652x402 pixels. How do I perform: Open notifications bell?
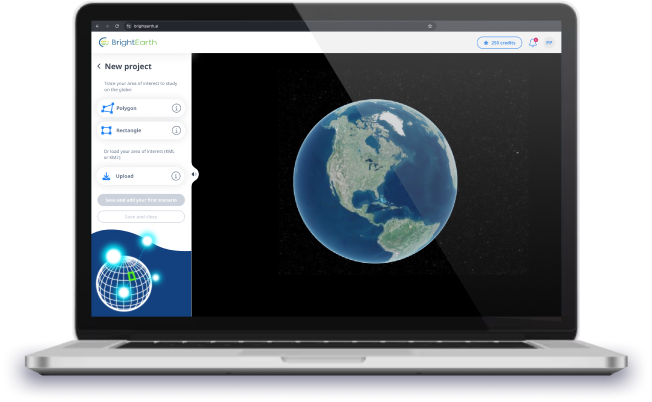532,43
